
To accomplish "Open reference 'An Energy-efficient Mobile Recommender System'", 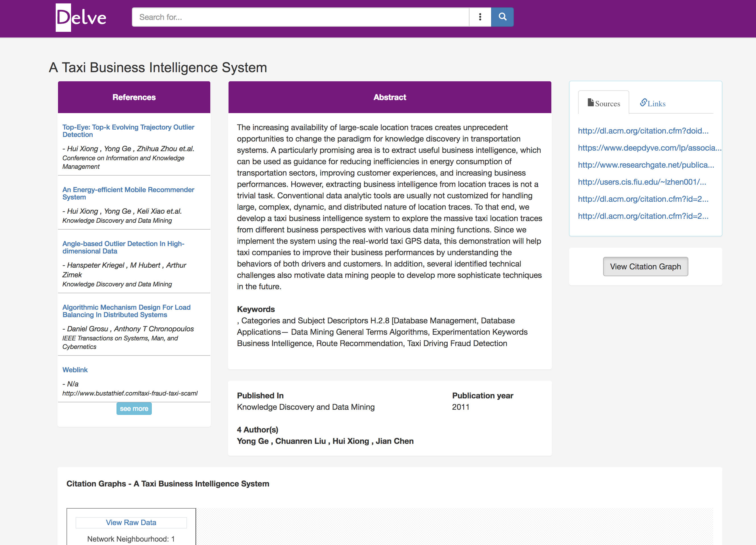I will pos(128,193).
